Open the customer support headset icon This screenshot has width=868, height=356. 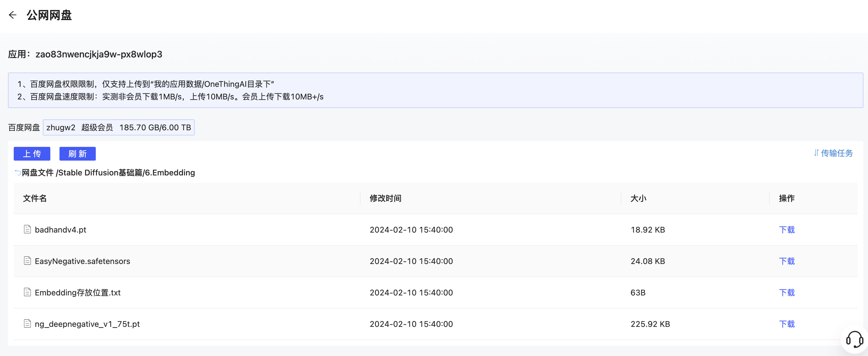click(854, 339)
